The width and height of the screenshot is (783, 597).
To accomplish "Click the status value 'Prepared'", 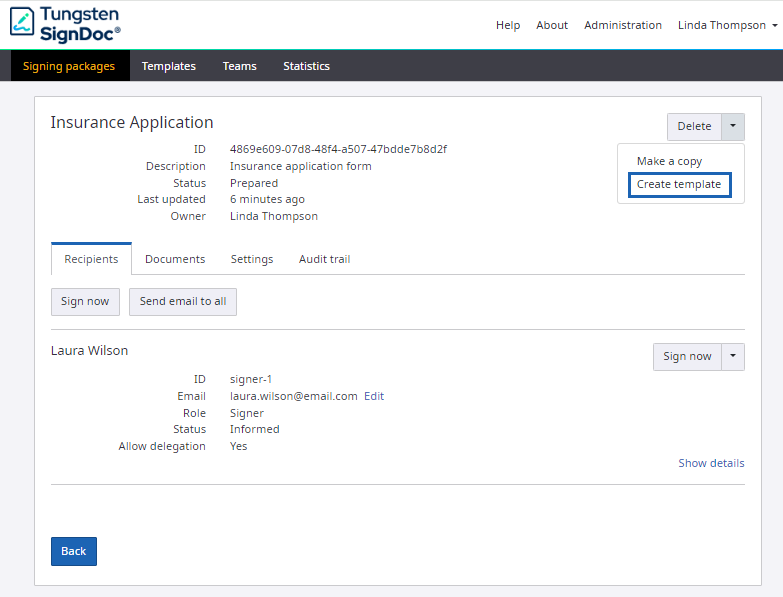I will coord(254,183).
